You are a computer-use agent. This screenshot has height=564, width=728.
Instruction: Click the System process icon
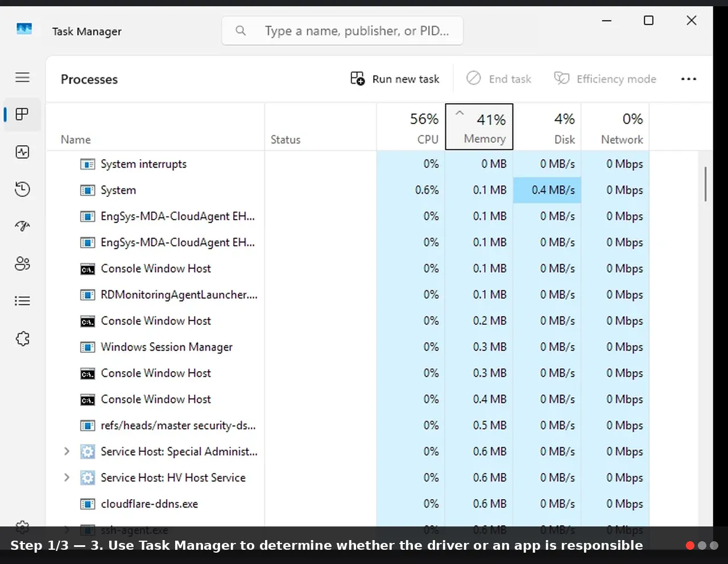pos(88,190)
